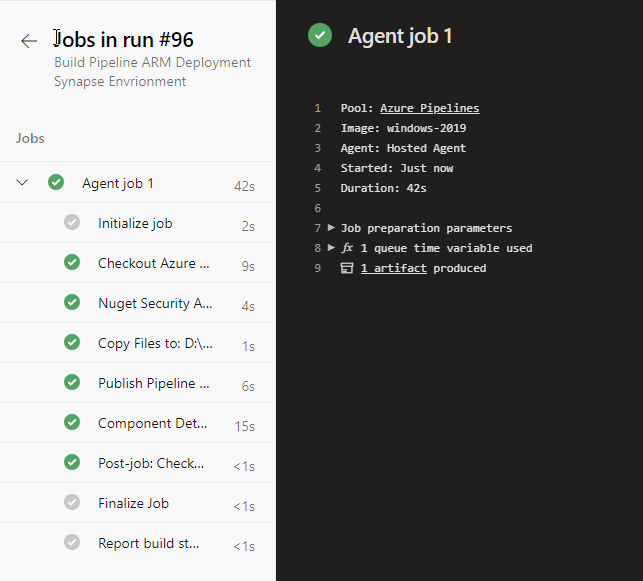Click the green check icon for Nuget Security step
The width and height of the screenshot is (643, 581).
[x=72, y=303]
